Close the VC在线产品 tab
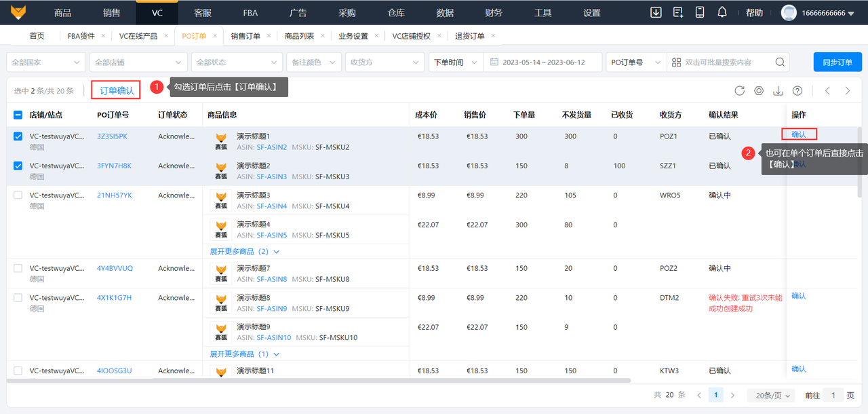Screen dimensions: 868x414 click(x=166, y=36)
